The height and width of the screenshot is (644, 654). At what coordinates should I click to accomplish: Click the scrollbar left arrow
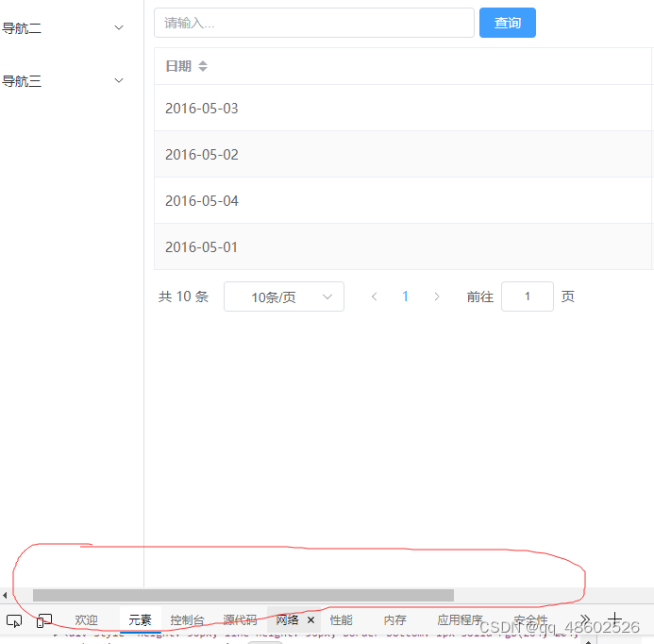(5, 595)
